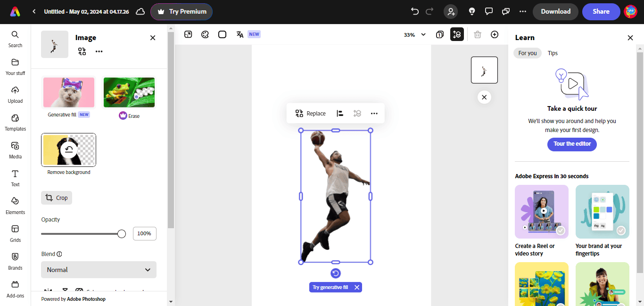
Task: Open the lightbulb help icon
Action: (x=471, y=11)
